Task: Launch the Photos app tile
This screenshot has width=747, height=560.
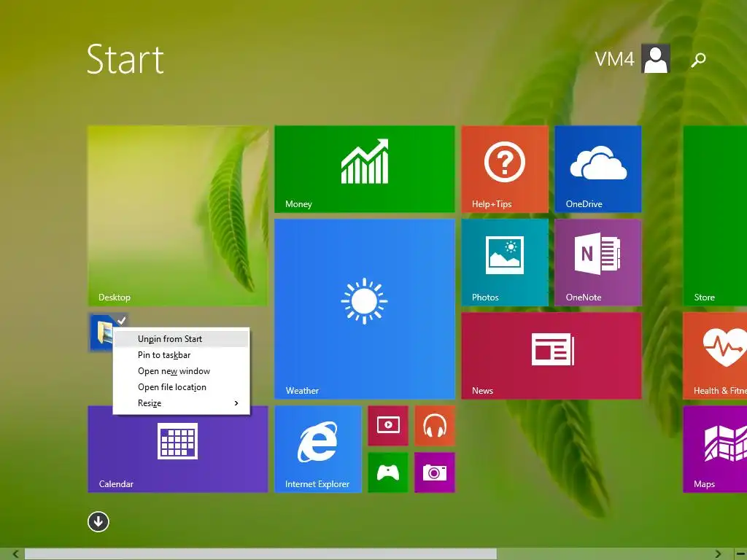Action: [x=505, y=262]
